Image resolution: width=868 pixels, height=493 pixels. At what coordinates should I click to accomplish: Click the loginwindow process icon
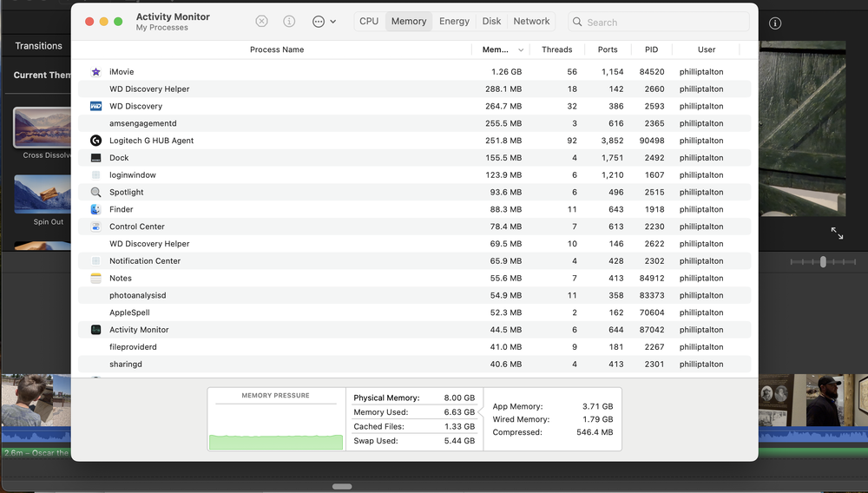(x=95, y=174)
